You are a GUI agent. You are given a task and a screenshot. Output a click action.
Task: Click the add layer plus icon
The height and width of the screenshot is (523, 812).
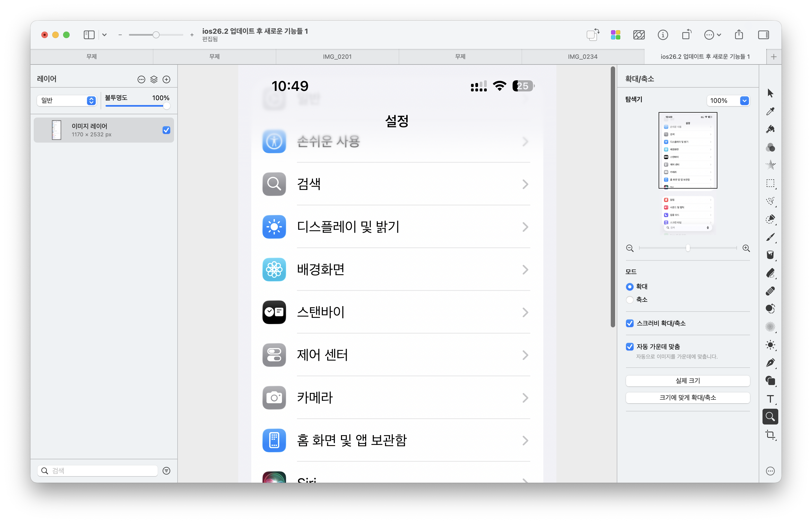click(x=166, y=79)
